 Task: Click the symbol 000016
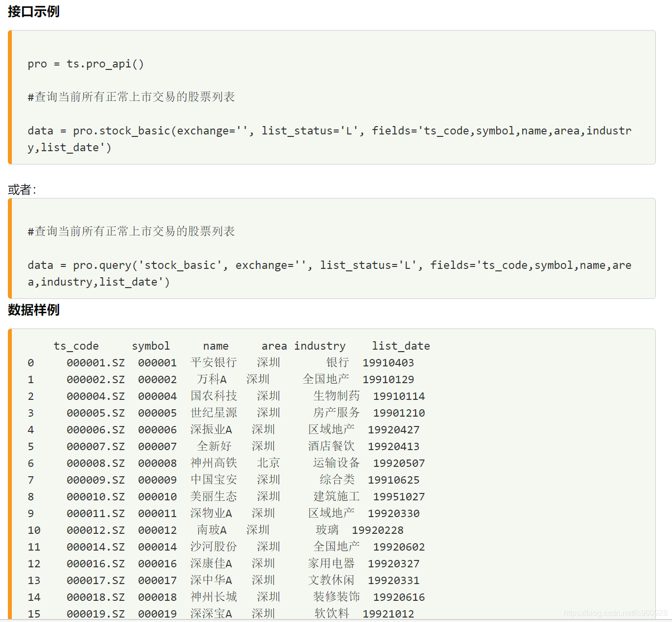pos(157,564)
